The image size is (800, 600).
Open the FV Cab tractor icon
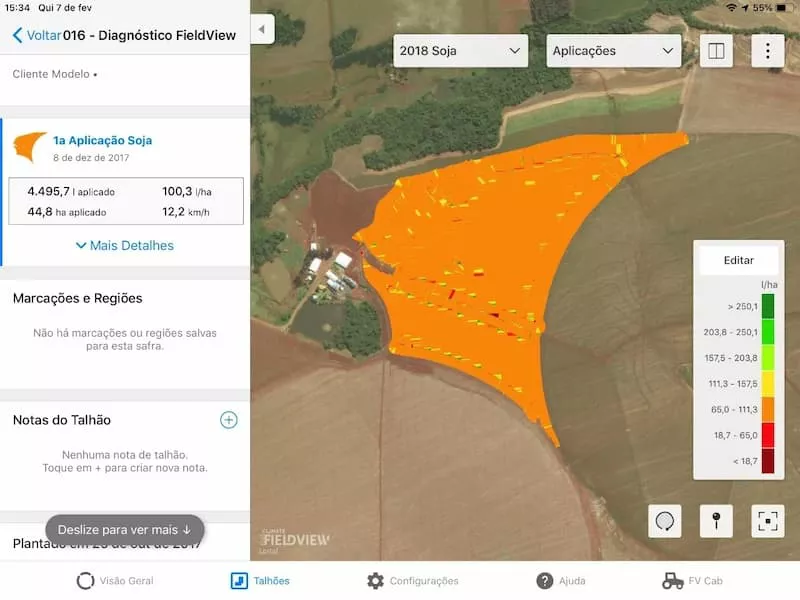click(673, 581)
